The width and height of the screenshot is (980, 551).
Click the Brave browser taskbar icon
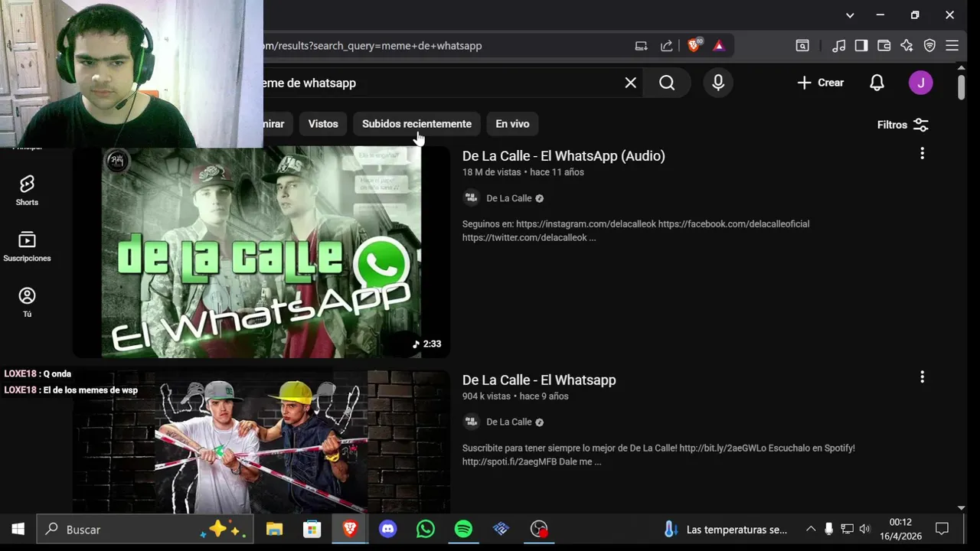click(350, 529)
